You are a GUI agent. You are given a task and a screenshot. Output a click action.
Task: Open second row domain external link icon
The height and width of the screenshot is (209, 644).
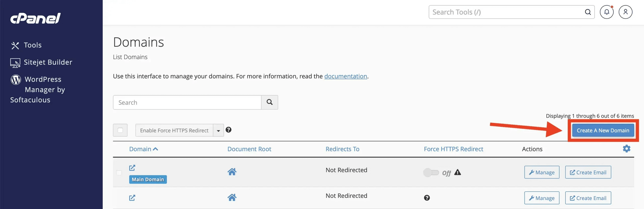click(132, 198)
